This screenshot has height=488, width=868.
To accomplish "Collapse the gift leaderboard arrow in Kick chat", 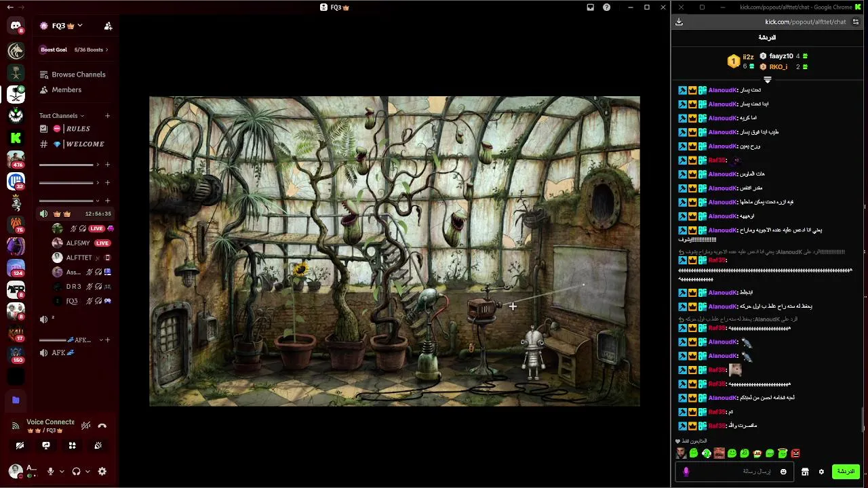I will click(768, 79).
